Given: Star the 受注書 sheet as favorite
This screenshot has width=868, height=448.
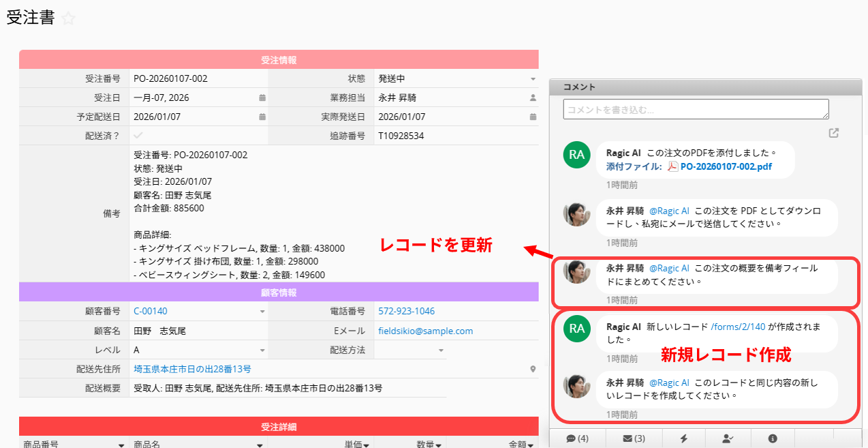Looking at the screenshot, I should click(x=68, y=19).
